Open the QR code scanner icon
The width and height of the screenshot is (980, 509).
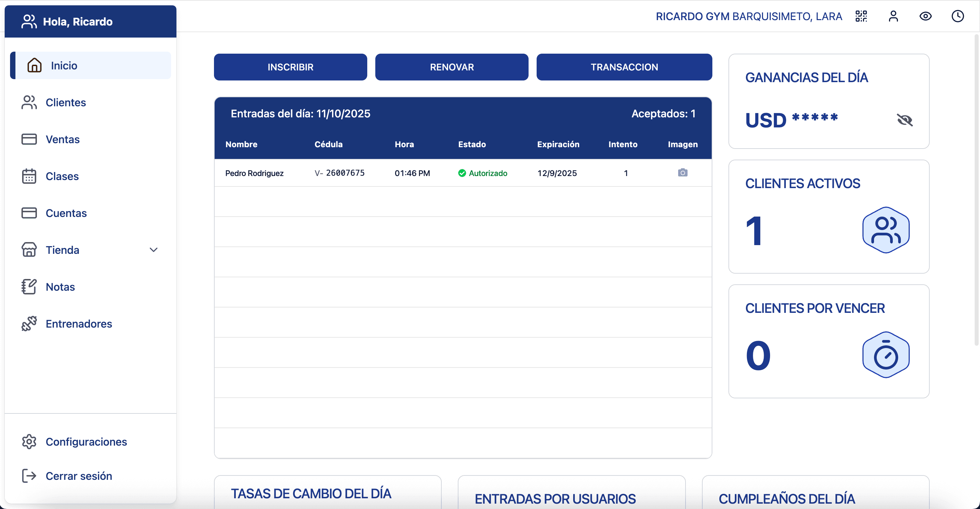click(861, 16)
